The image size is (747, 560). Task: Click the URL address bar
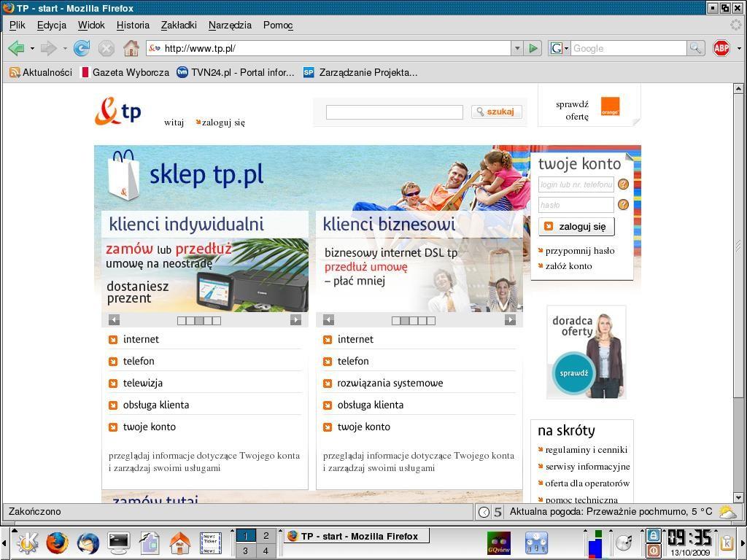329,48
